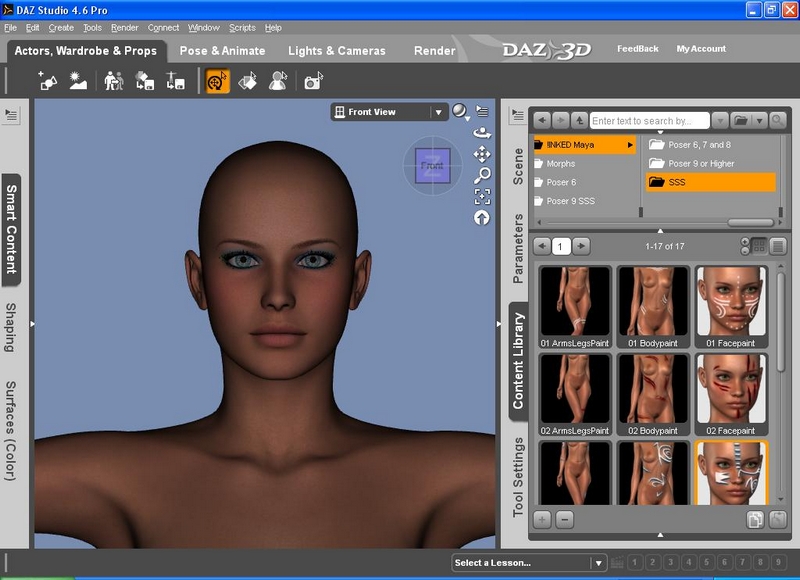Screen dimensions: 800x580
Task: Click the viewport zoom magnifier icon
Action: coord(482,175)
